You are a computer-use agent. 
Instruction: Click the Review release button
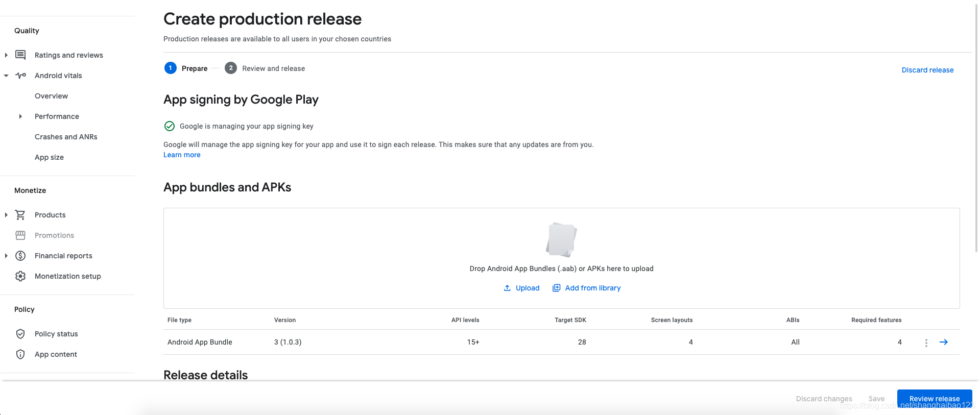tap(935, 398)
